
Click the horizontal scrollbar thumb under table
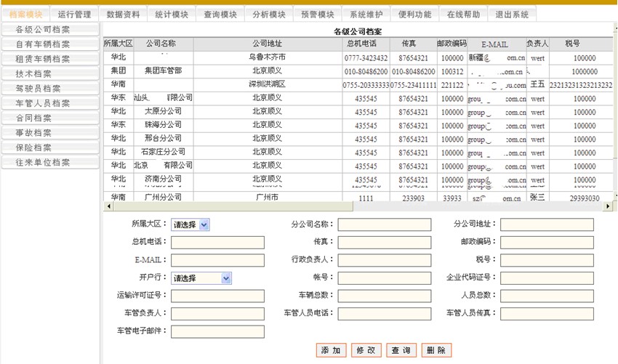coord(233,206)
